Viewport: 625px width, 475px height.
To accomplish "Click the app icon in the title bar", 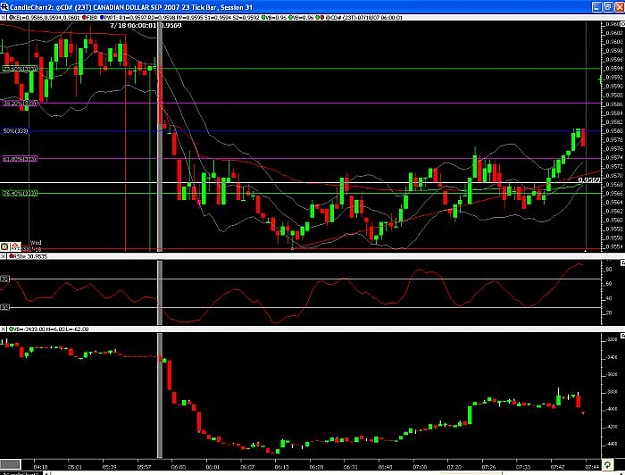I will click(x=4, y=6).
